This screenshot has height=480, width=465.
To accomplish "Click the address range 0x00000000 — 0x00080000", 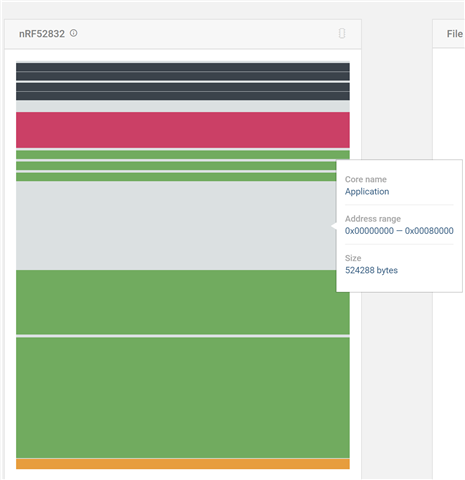I will coord(399,231).
